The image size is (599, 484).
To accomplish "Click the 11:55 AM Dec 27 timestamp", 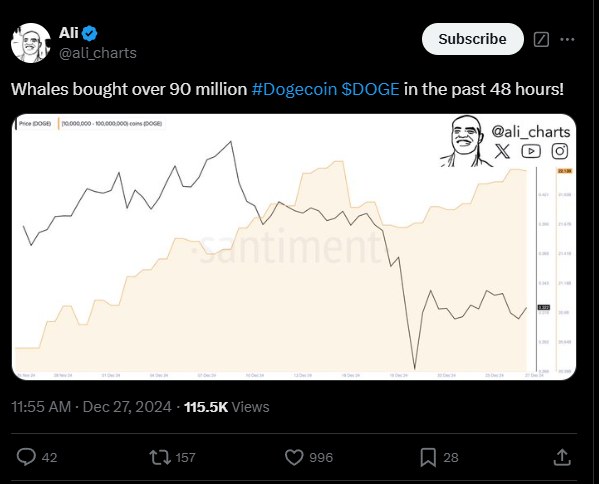I will pyautogui.click(x=91, y=407).
